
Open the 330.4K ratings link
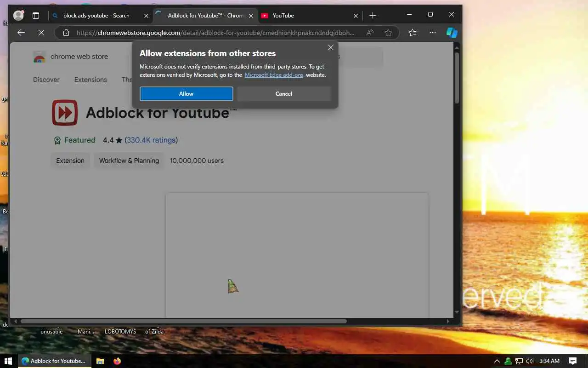151,140
